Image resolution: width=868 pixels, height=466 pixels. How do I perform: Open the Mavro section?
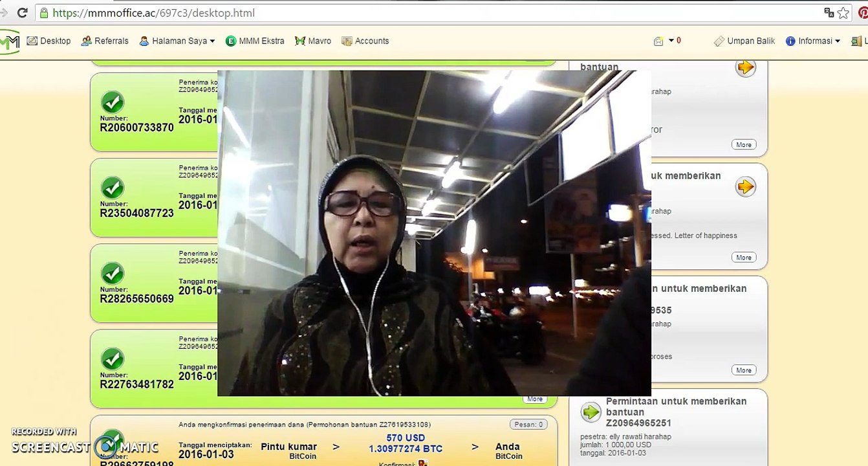click(x=313, y=41)
